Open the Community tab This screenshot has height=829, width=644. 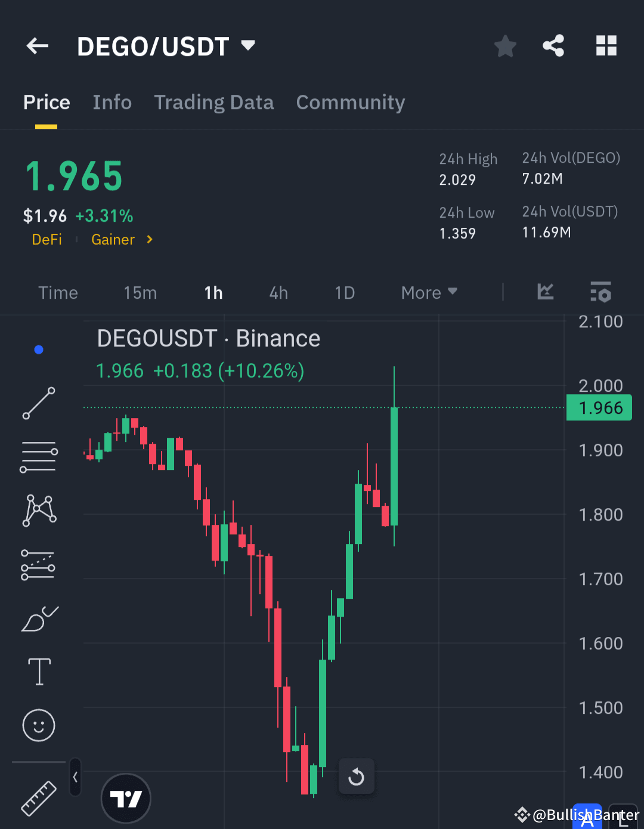(x=350, y=102)
